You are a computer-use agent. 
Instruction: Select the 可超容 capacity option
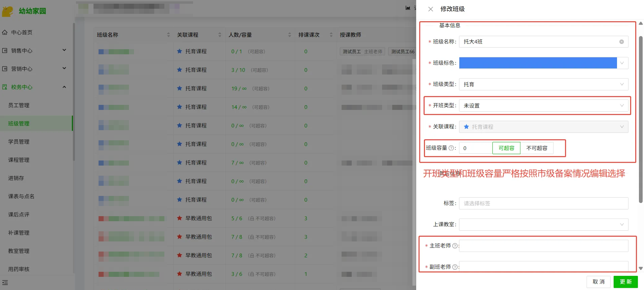[x=506, y=148]
